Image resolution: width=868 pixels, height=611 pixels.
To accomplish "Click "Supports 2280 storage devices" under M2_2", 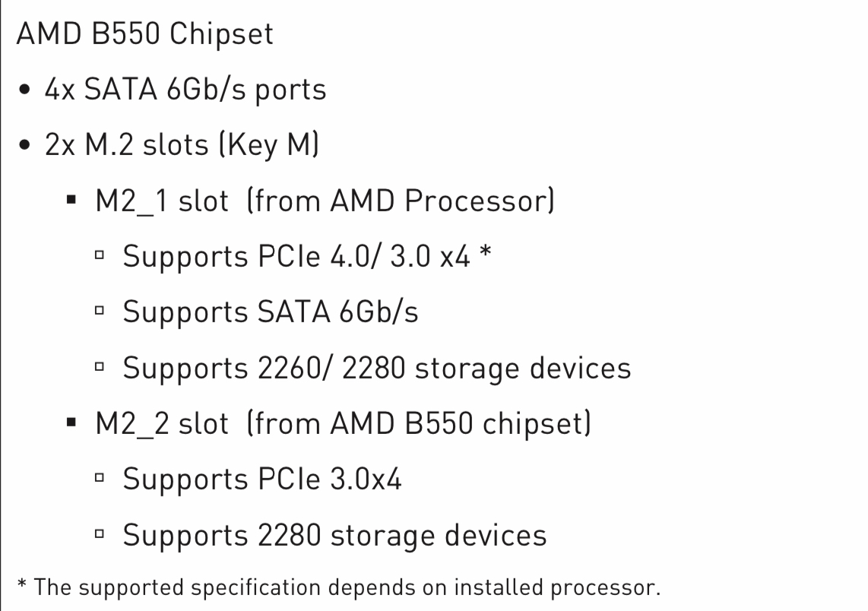I will click(334, 535).
